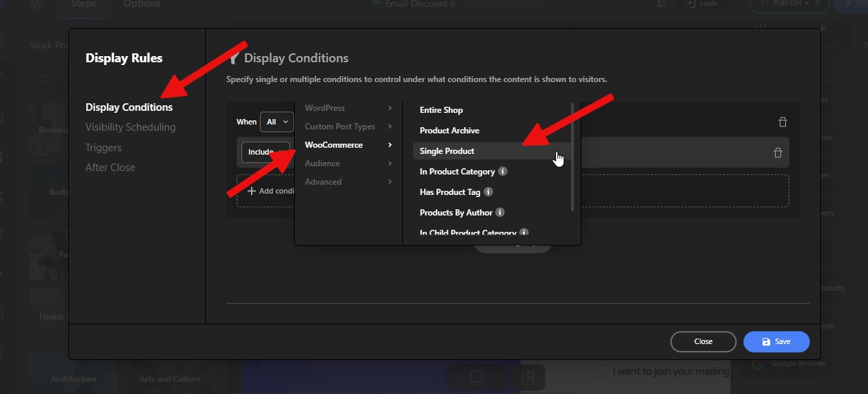Show info for In Product Category
This screenshot has height=394, width=868.
click(503, 171)
